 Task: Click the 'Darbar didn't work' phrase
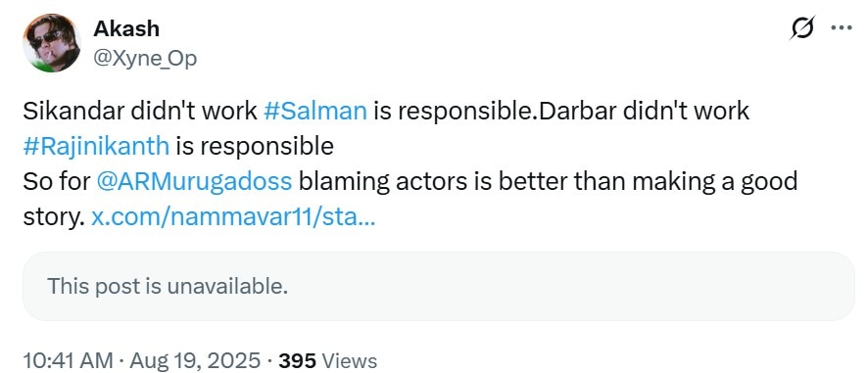644,112
